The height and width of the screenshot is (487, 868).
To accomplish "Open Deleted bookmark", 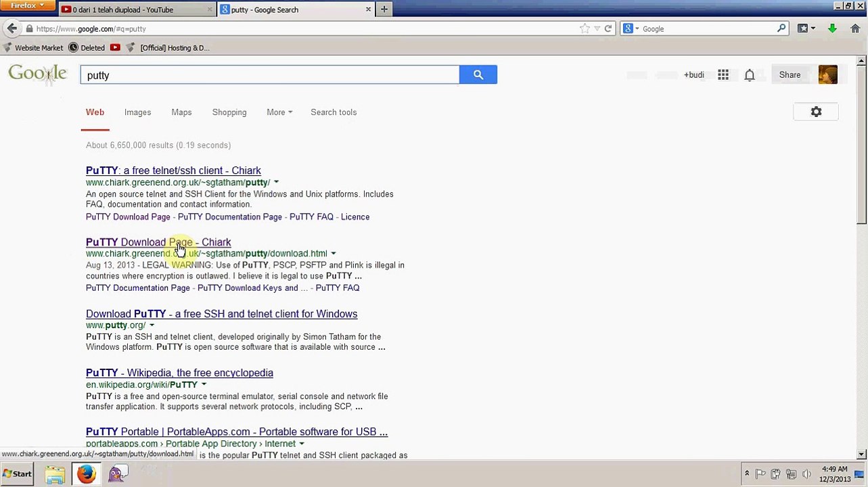I will click(x=87, y=47).
